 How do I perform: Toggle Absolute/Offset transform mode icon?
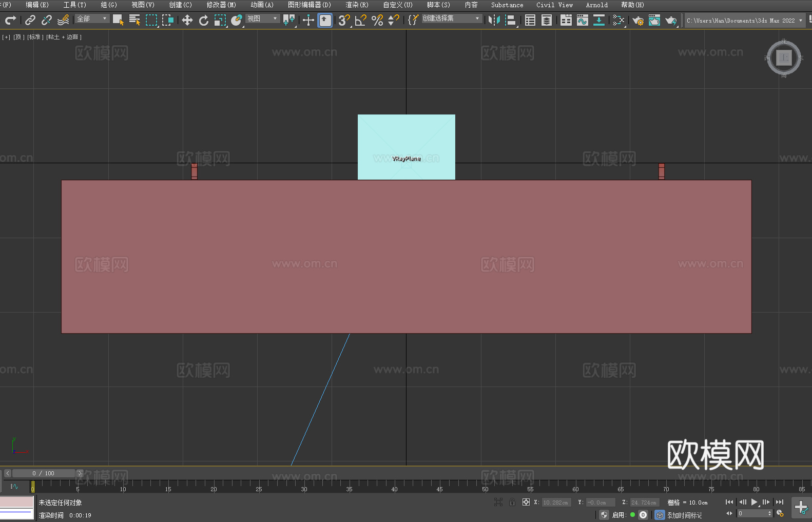pos(526,502)
